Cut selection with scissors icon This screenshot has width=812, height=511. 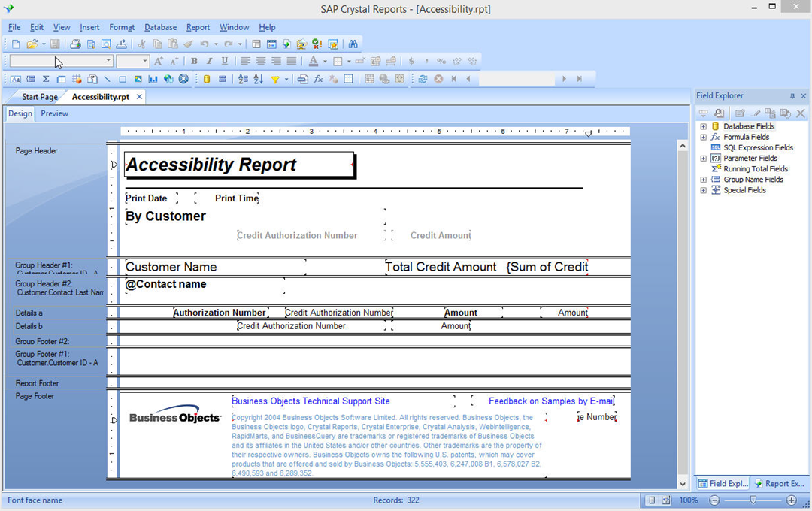coord(141,44)
